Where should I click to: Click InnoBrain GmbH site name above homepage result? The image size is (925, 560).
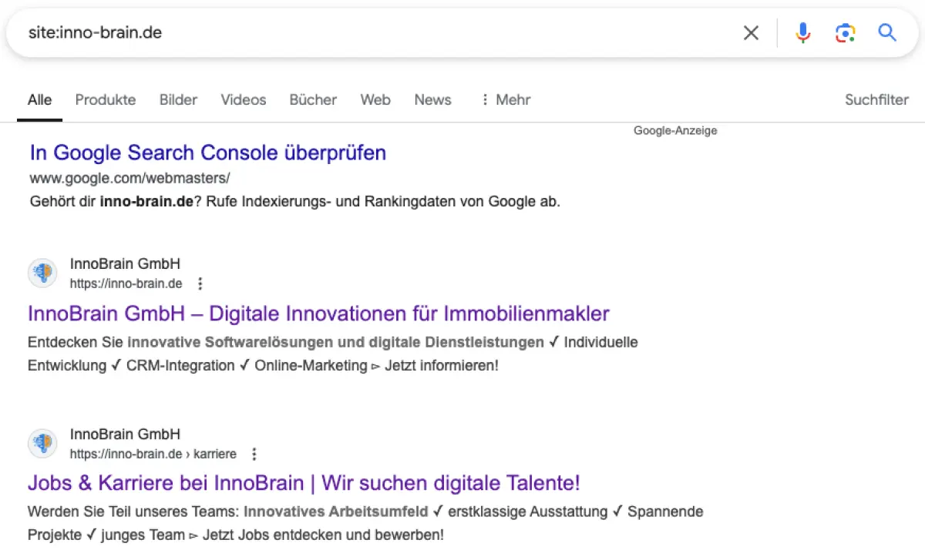(125, 264)
